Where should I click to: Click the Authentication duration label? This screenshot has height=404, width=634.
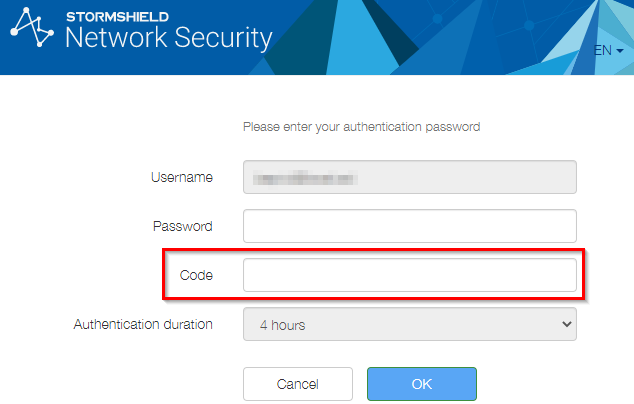[143, 324]
